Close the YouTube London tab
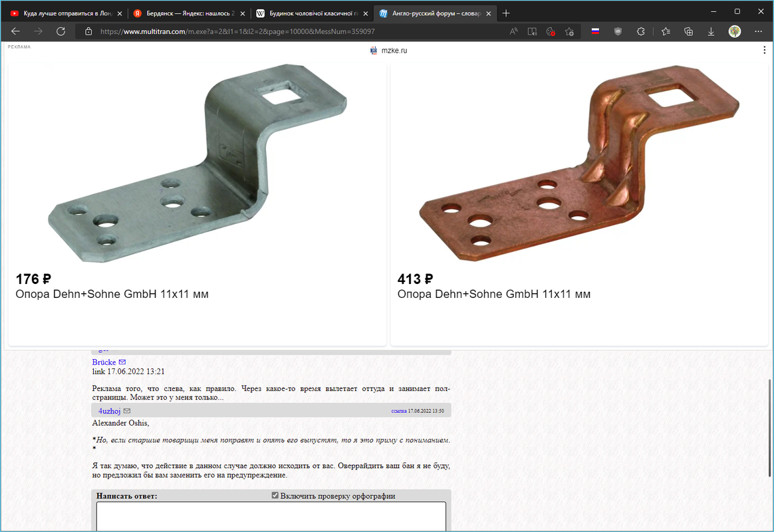This screenshot has width=774, height=532. [x=120, y=14]
